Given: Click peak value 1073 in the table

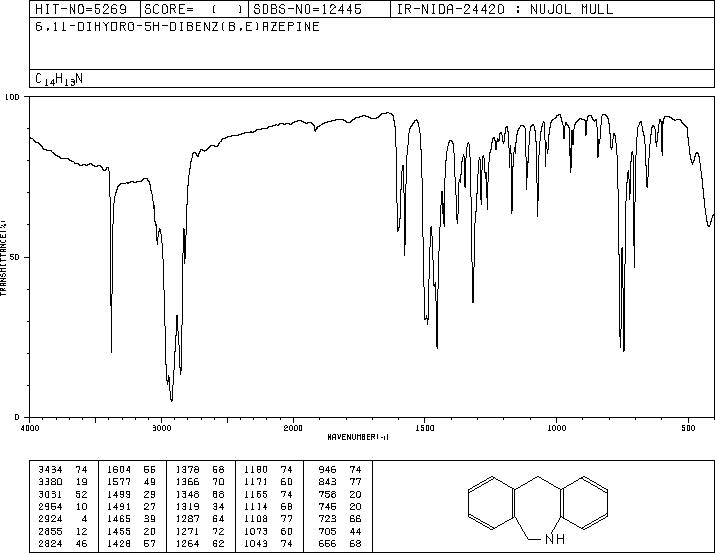Looking at the screenshot, I should click(256, 531).
